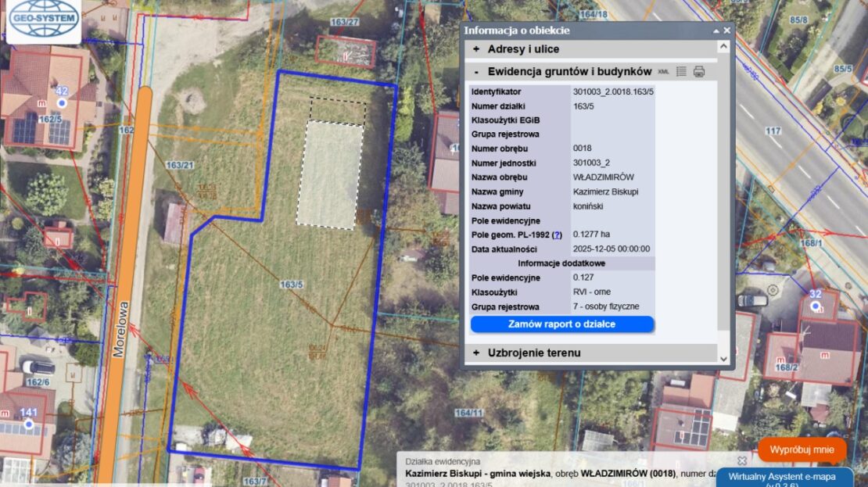Click the info panel scrollbar up arrow
Screen dimensions: 868x487
tap(723, 46)
